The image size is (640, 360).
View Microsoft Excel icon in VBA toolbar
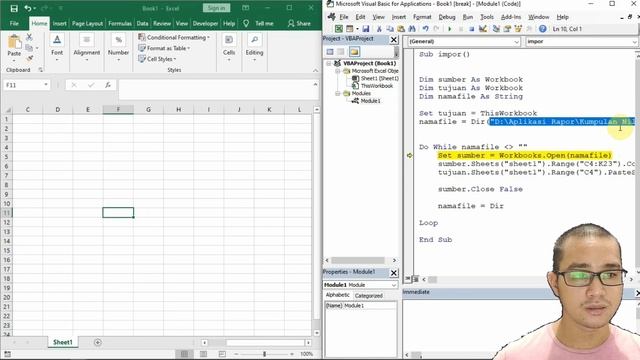click(339, 29)
